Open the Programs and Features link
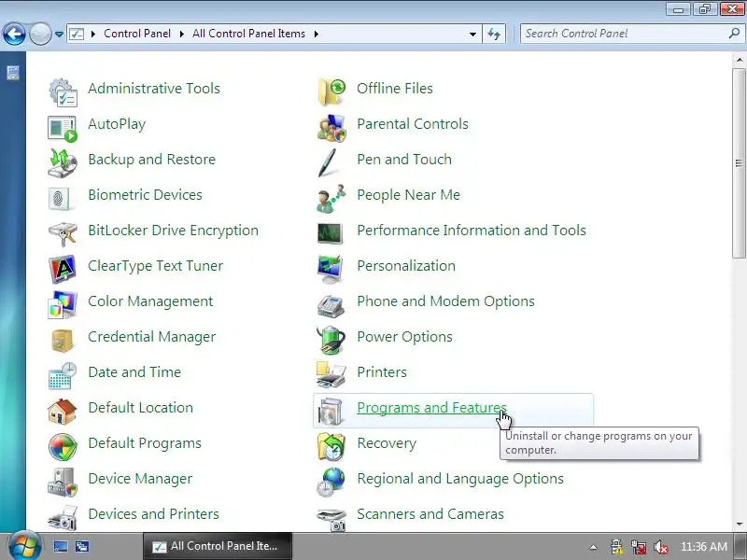Viewport: 747px width, 560px height. (x=431, y=408)
